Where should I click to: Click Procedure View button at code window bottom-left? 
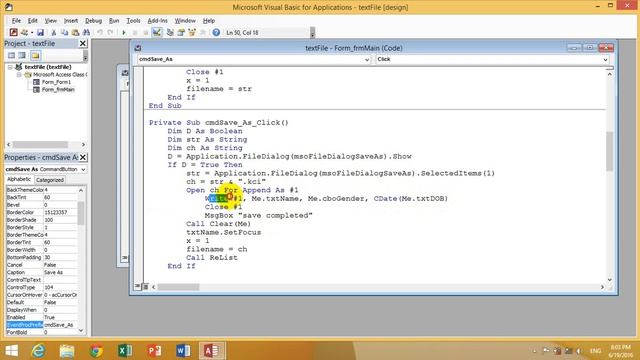click(138, 287)
